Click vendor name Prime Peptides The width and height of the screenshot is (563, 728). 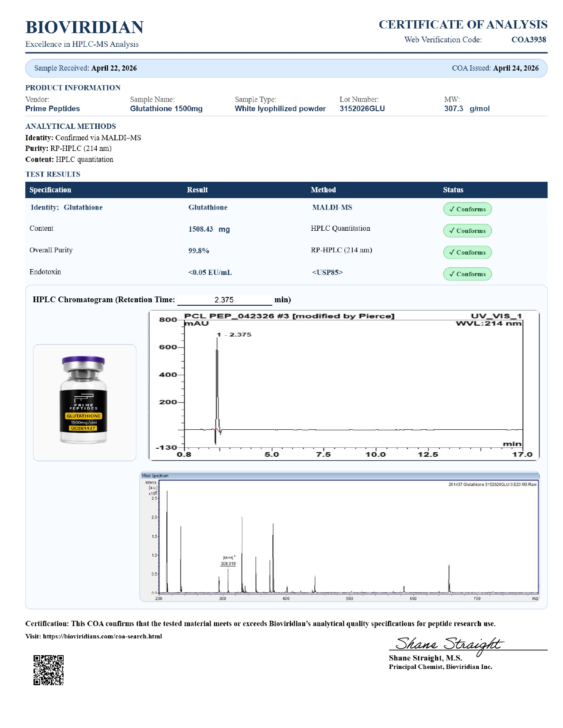tap(53, 109)
